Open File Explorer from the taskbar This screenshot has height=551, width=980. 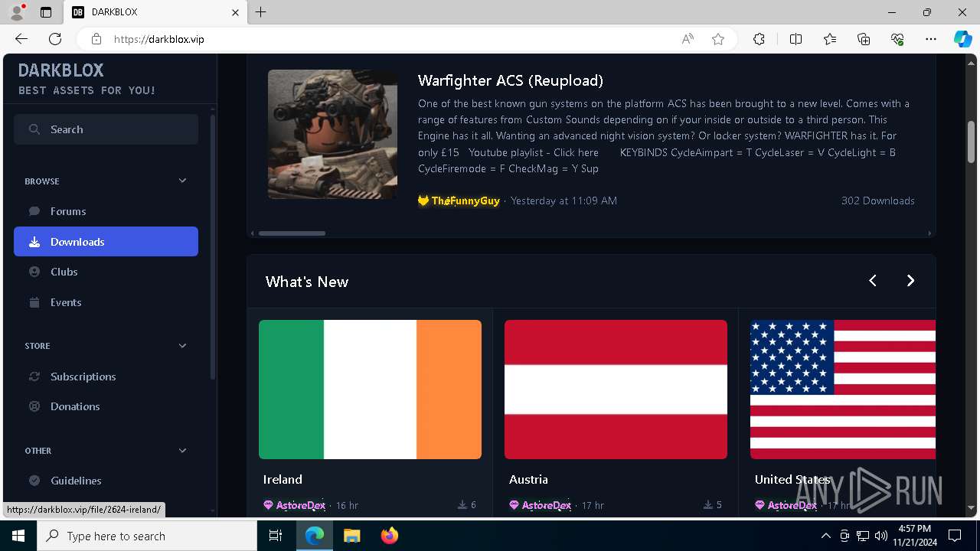(351, 536)
